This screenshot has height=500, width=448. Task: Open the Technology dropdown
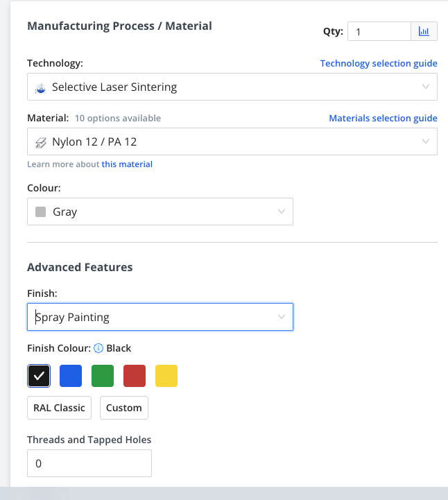click(x=232, y=87)
